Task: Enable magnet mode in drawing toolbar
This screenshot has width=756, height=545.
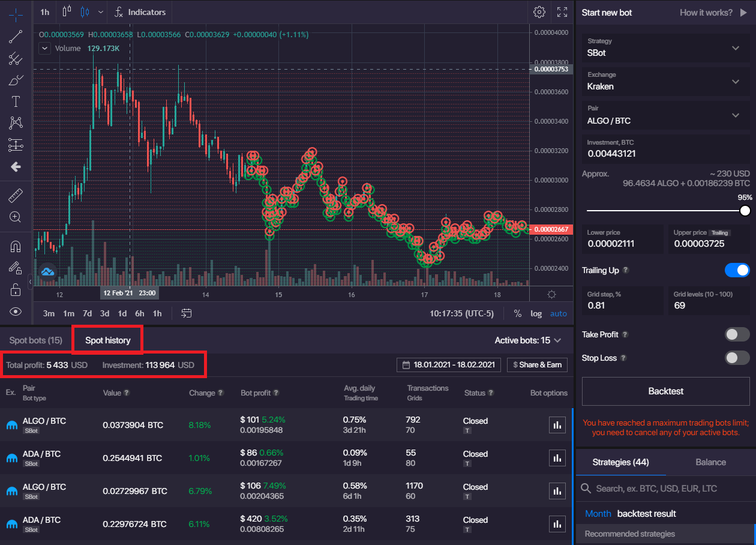Action: click(16, 246)
